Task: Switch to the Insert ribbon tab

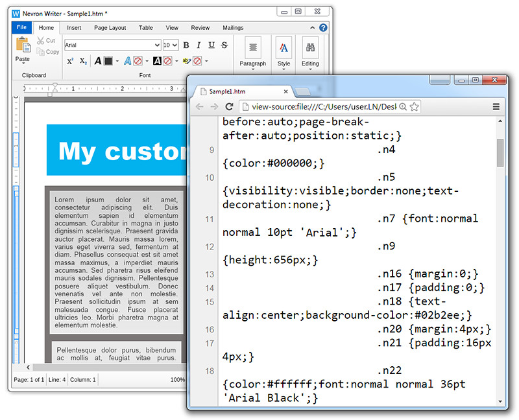Action: click(74, 28)
